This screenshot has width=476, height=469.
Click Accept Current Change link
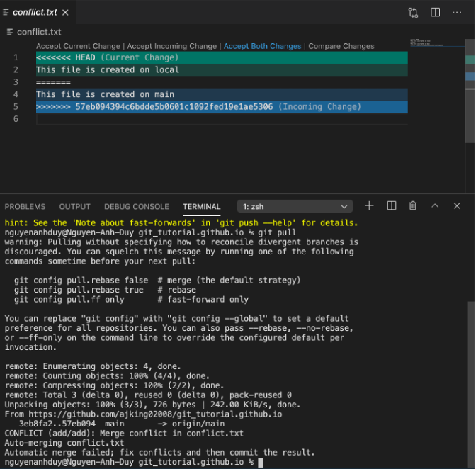pyautogui.click(x=77, y=46)
